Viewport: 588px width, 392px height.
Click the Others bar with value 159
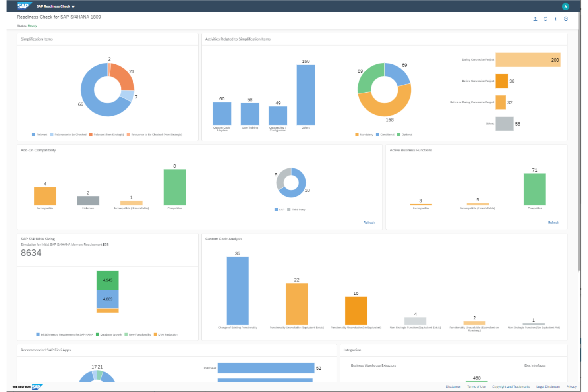[x=306, y=95]
